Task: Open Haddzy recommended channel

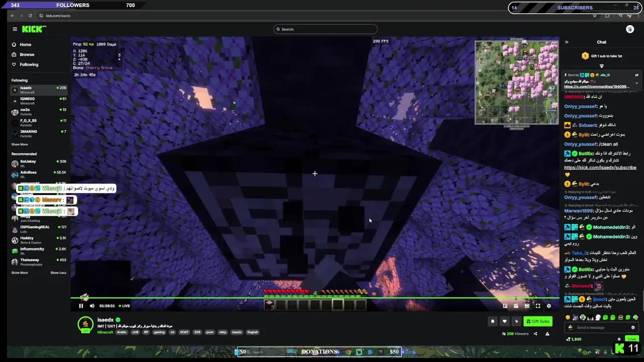Action: point(39,240)
